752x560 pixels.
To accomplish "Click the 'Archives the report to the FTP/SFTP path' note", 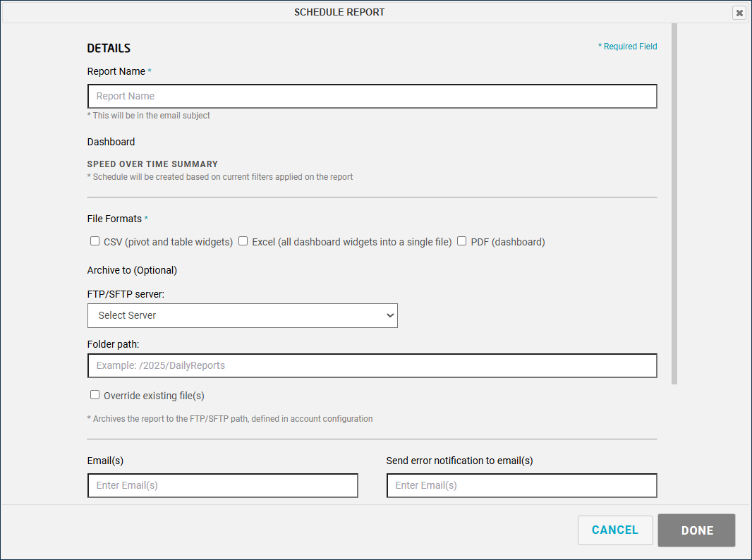I will click(x=230, y=419).
